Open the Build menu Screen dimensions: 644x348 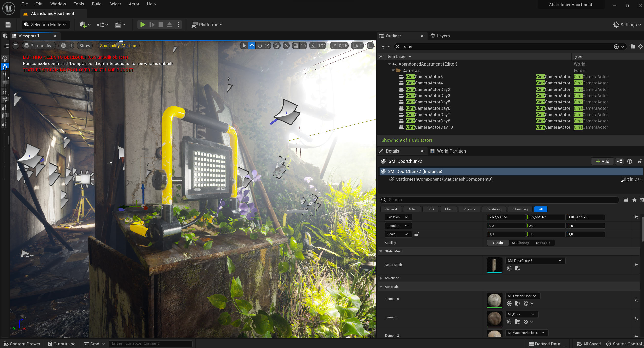(96, 4)
